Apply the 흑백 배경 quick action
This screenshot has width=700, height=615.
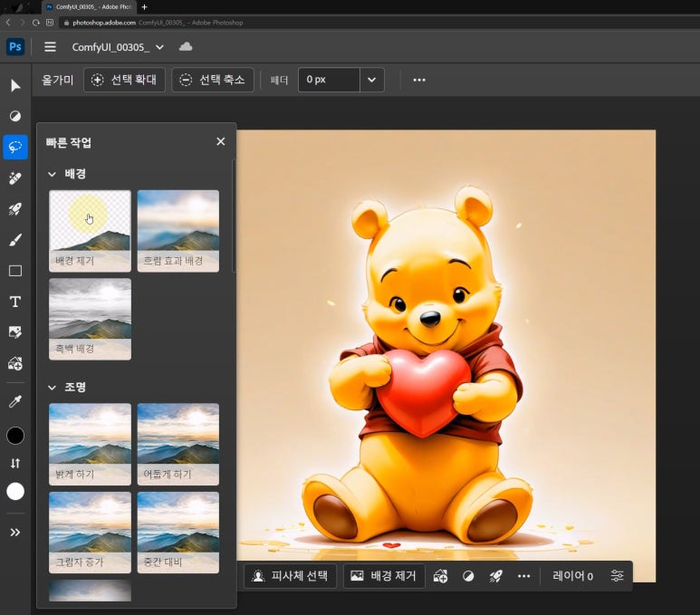coord(90,319)
